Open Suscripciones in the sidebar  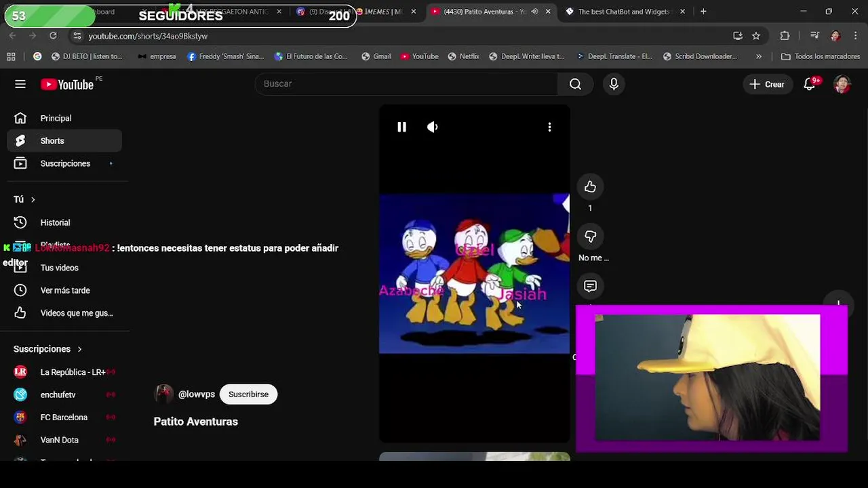64,163
